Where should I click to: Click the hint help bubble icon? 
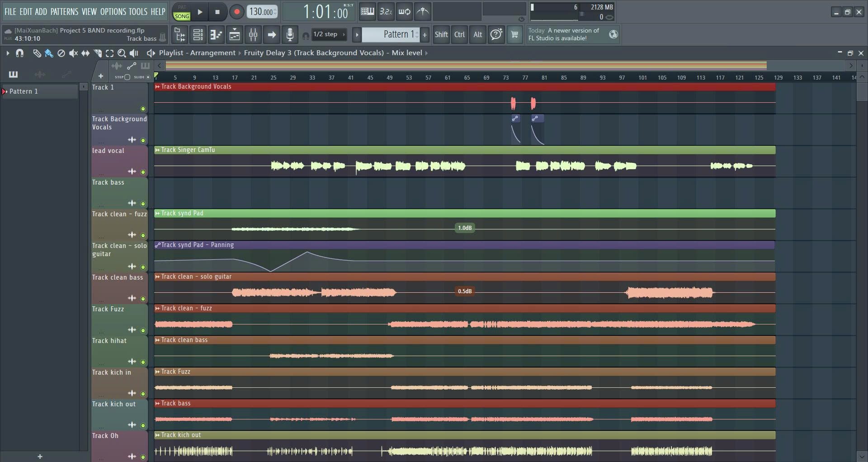coord(496,34)
